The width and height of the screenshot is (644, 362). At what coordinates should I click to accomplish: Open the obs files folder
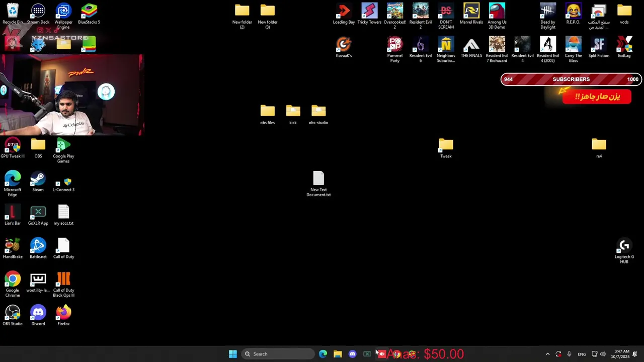coord(268,114)
